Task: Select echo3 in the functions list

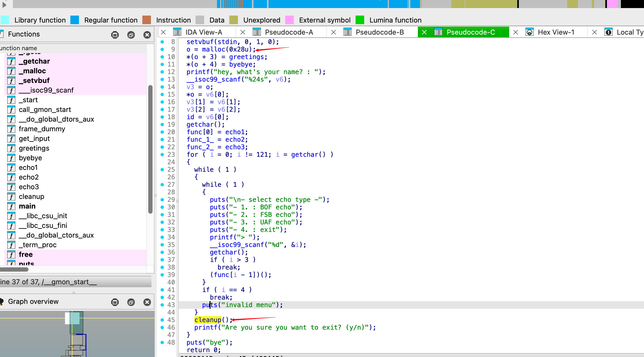Action: (29, 187)
